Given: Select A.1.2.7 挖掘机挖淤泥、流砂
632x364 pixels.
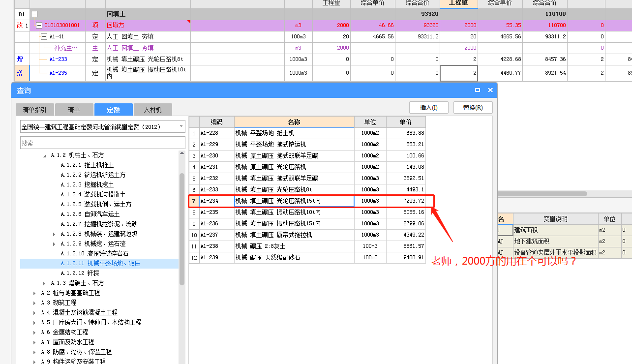Looking at the screenshot, I should pyautogui.click(x=99, y=224).
